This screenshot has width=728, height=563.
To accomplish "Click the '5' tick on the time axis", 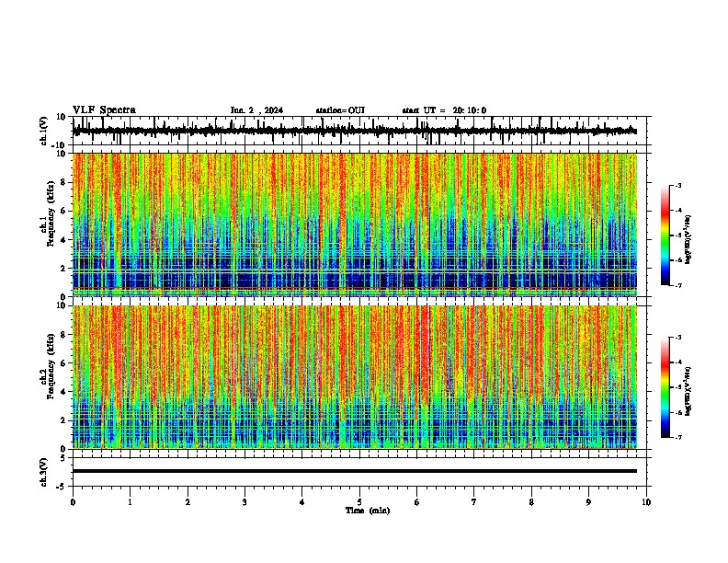I will [359, 502].
